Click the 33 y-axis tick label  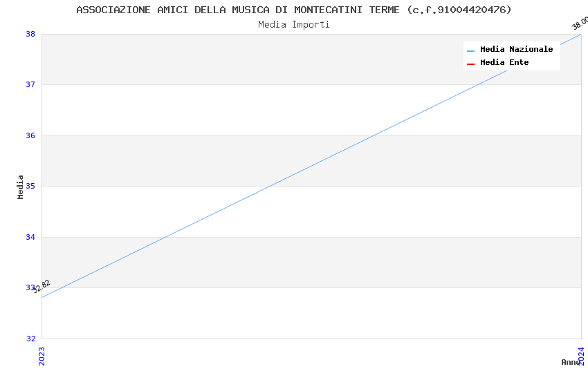[x=30, y=288]
